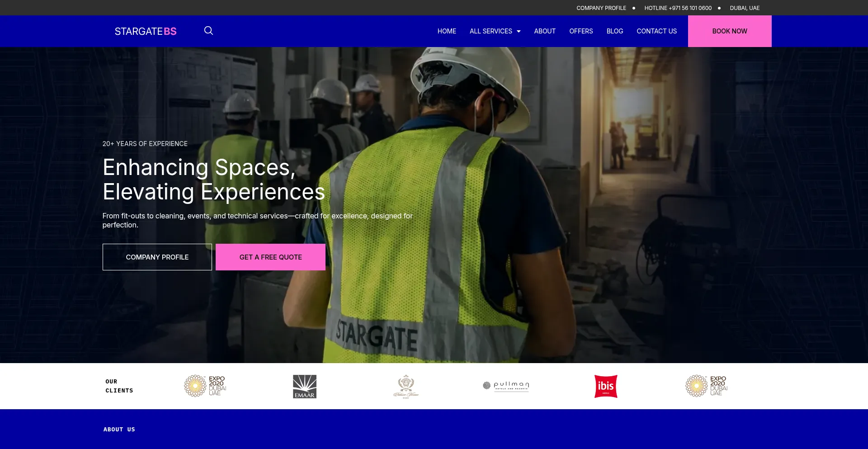Go to the Home menu item
This screenshot has height=449, width=868.
(x=447, y=31)
